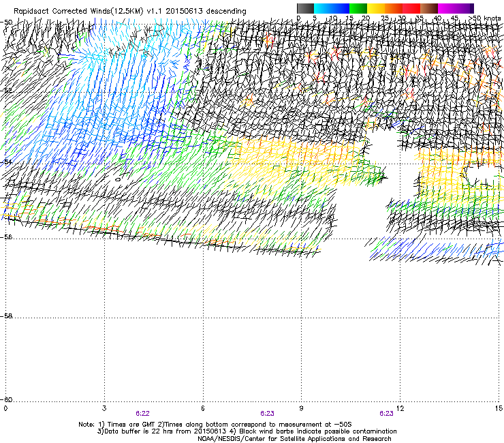Click the "20150613 descending" text in the title
Viewport: 504px width, 443px height.
pyautogui.click(x=206, y=12)
